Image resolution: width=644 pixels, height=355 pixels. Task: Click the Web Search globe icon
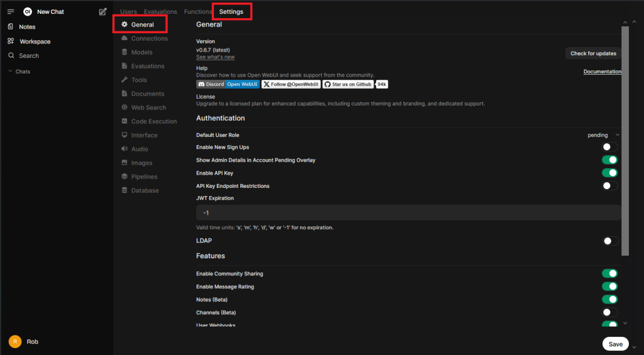click(x=125, y=108)
